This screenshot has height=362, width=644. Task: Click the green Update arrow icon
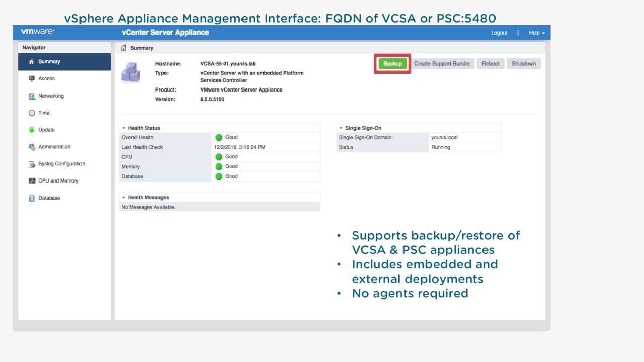[x=32, y=130]
